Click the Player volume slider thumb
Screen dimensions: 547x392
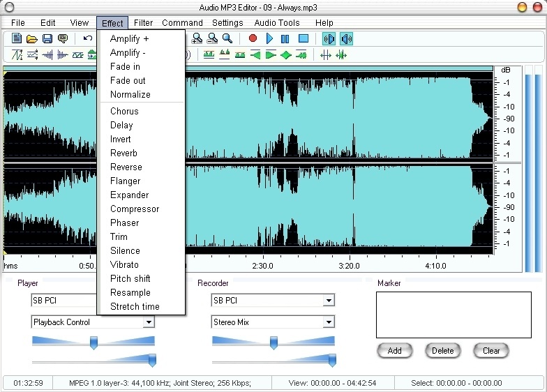pyautogui.click(x=152, y=360)
